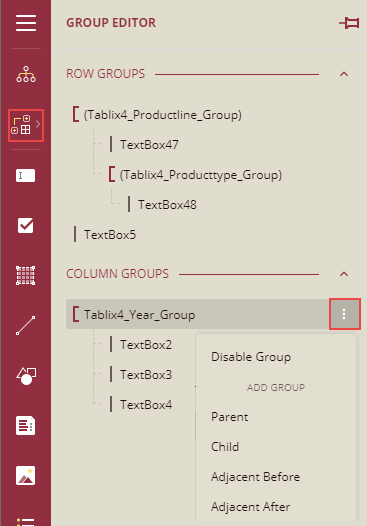Select the FormattedText document tool
This screenshot has width=367, height=526.
pyautogui.click(x=25, y=425)
